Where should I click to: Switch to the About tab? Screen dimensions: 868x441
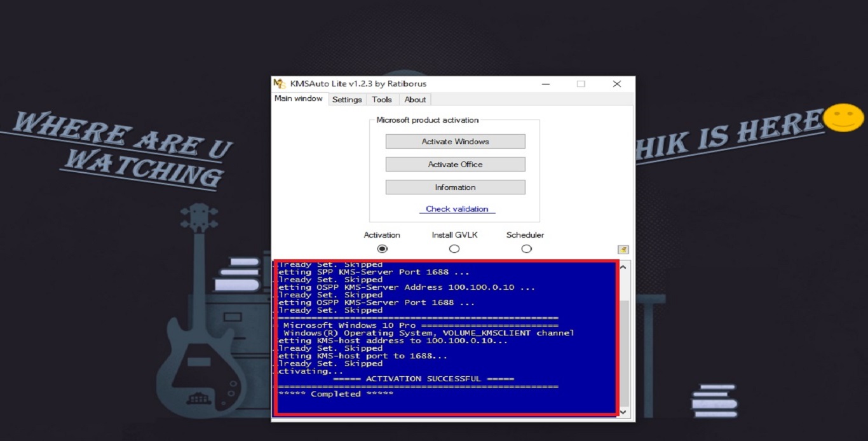click(415, 100)
